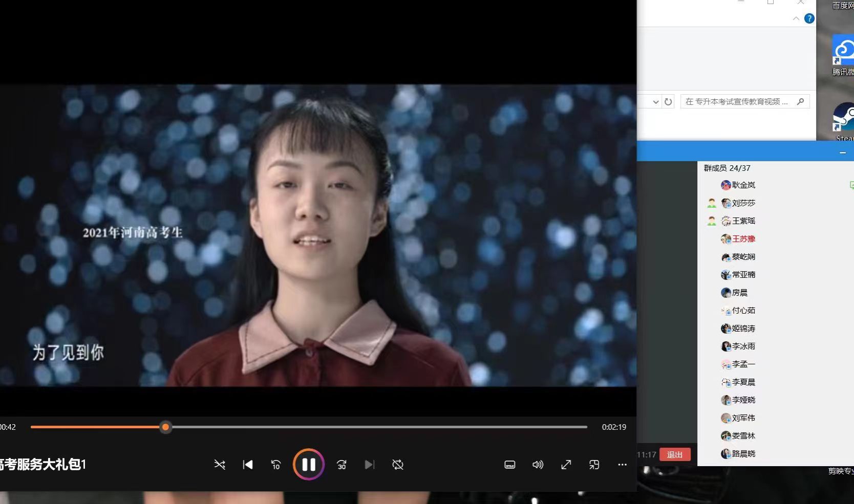Click the 群成员 24/37 header
Viewport: 854px width, 504px height.
tap(727, 168)
